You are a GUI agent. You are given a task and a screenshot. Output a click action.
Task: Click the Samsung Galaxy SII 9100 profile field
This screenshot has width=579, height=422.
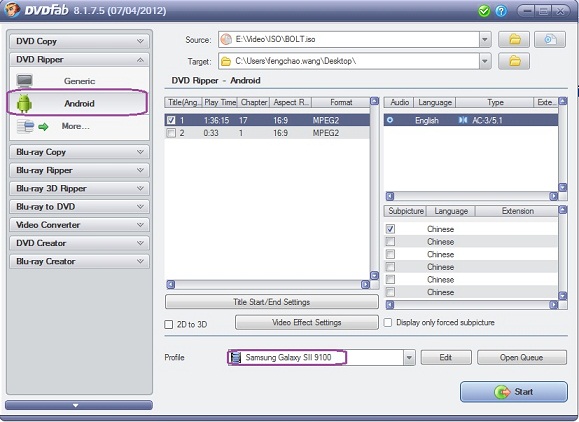[x=316, y=357]
